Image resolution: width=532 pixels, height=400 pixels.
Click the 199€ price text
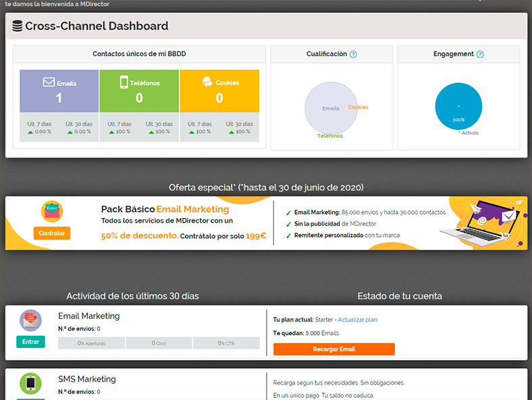(x=256, y=236)
